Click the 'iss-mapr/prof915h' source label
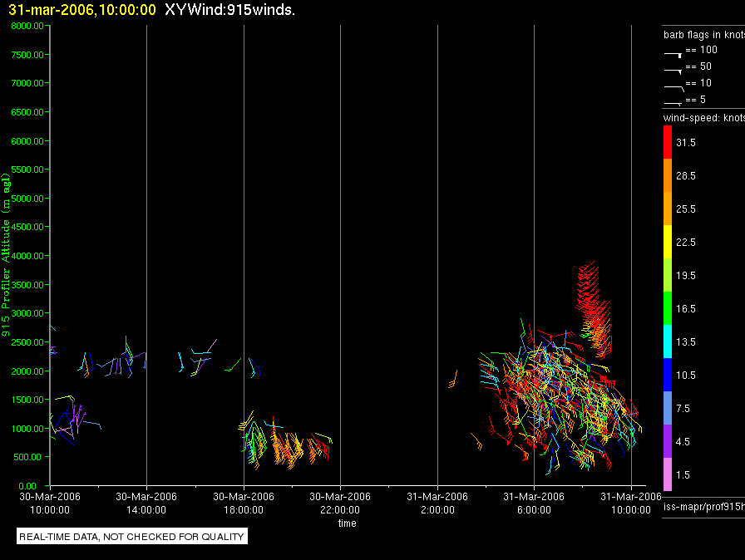This screenshot has width=745, height=560. pos(704,506)
